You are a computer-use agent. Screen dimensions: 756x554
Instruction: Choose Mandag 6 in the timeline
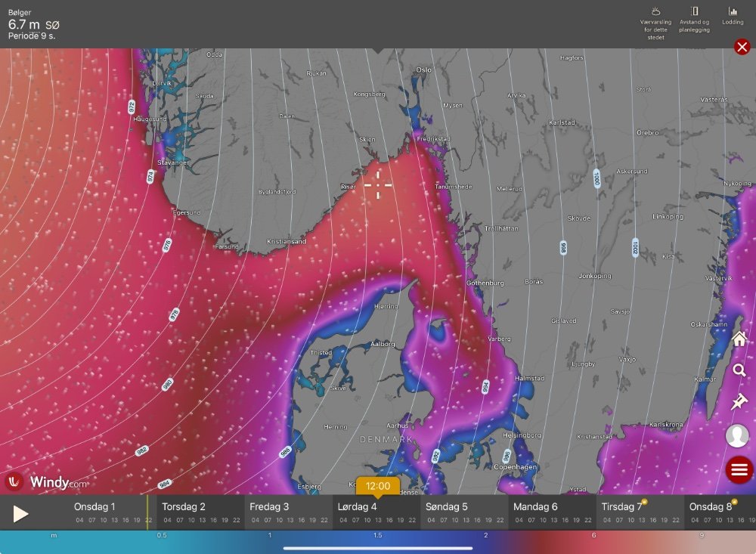[535, 506]
